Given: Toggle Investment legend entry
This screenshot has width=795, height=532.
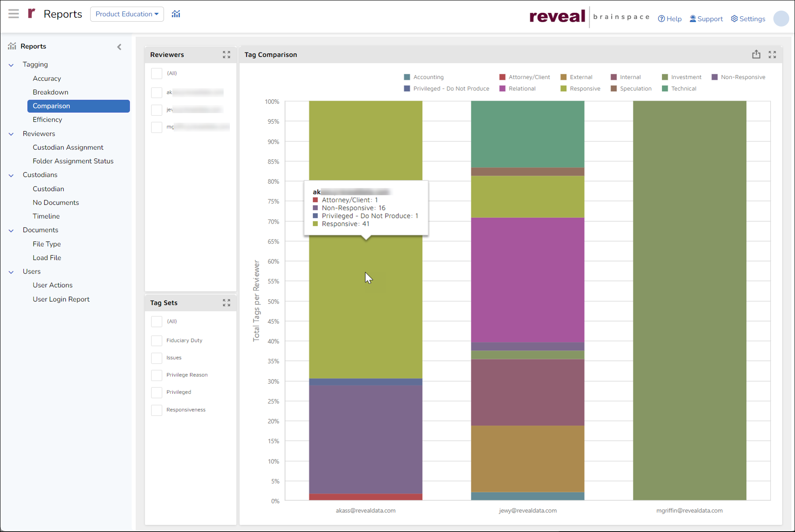Looking at the screenshot, I should point(681,77).
